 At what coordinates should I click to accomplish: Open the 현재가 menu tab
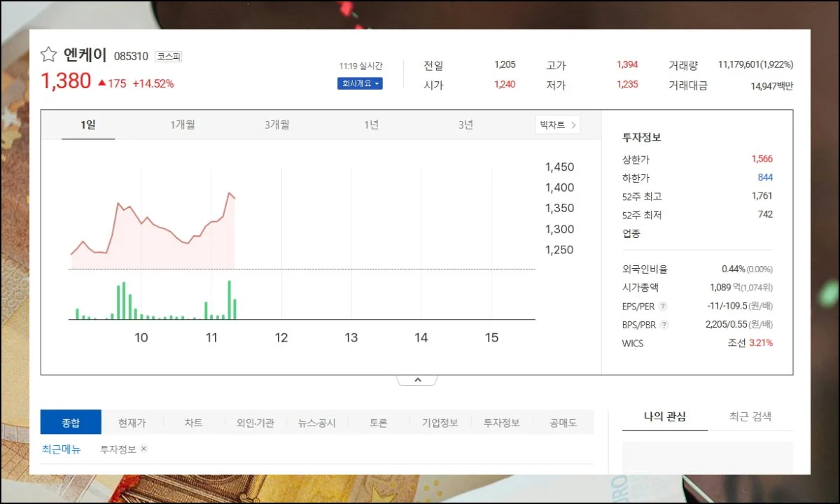point(132,423)
